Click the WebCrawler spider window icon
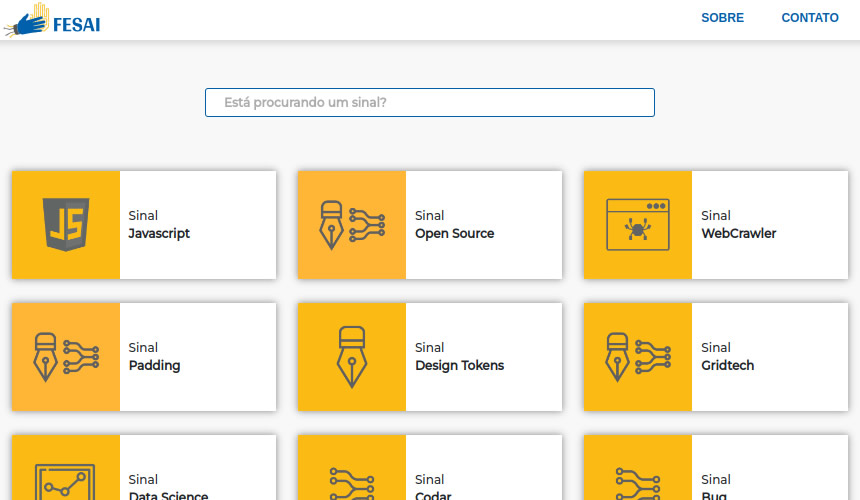 tap(637, 225)
